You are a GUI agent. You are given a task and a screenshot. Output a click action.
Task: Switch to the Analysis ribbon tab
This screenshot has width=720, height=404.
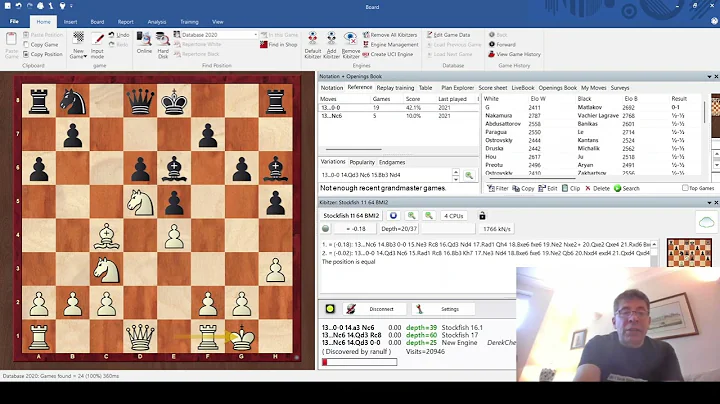[x=157, y=22]
